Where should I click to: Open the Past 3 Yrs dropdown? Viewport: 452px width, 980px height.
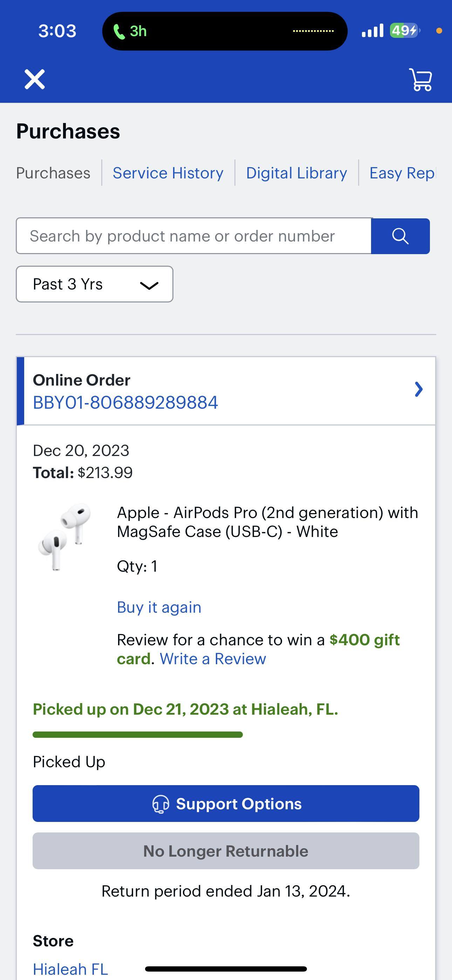[x=94, y=284]
